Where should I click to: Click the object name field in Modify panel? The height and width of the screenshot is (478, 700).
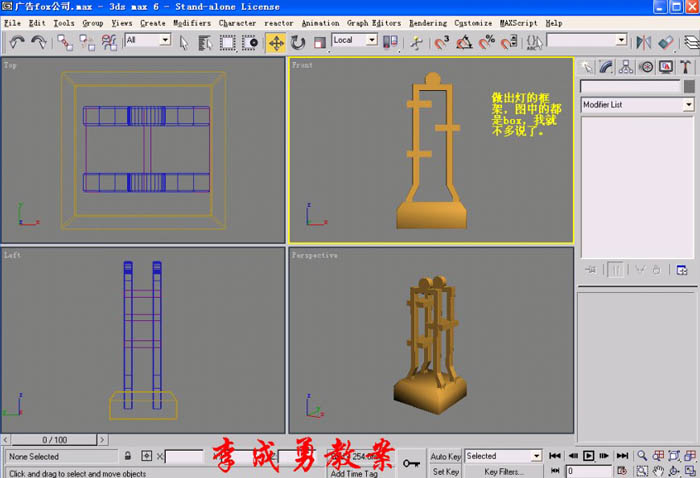630,86
